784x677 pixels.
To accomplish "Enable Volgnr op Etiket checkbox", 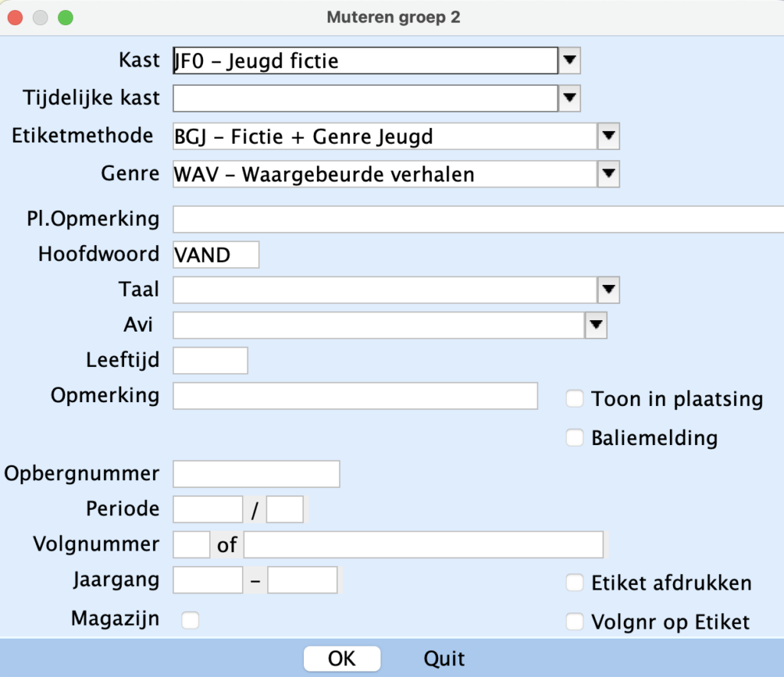I will tap(574, 622).
